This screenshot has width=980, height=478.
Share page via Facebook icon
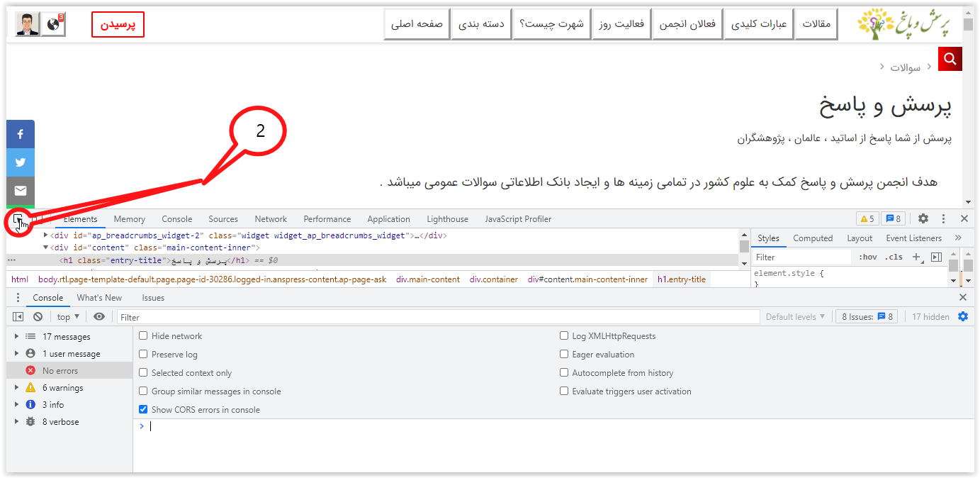[21, 134]
